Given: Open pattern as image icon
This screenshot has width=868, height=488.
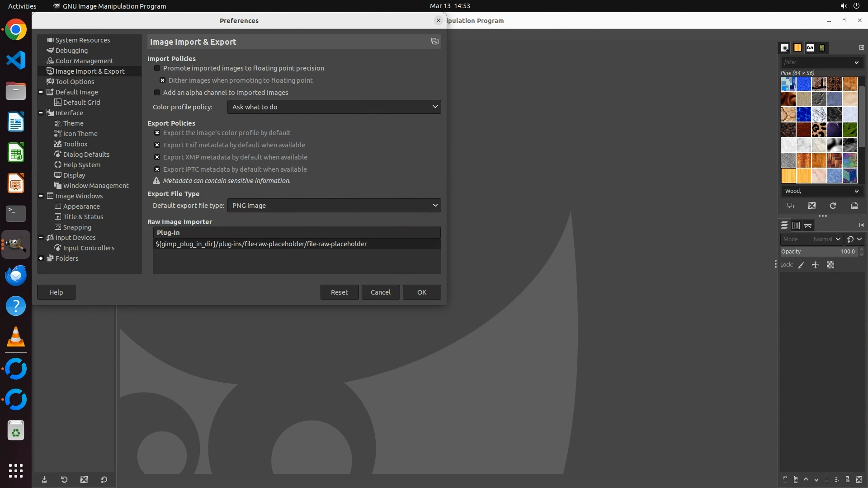Looking at the screenshot, I should point(854,206).
